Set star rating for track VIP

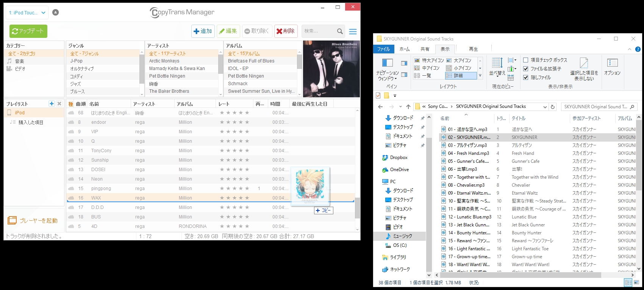pyautogui.click(x=234, y=132)
